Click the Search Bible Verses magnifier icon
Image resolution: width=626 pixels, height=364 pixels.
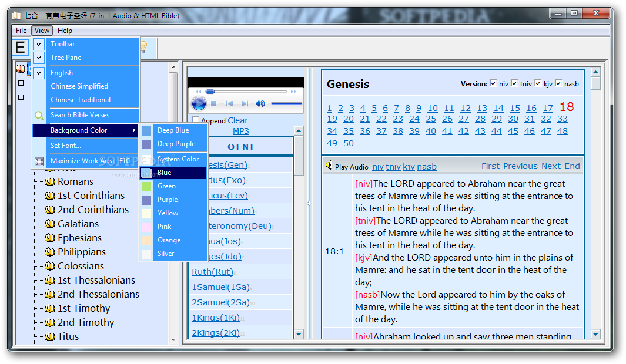click(39, 115)
